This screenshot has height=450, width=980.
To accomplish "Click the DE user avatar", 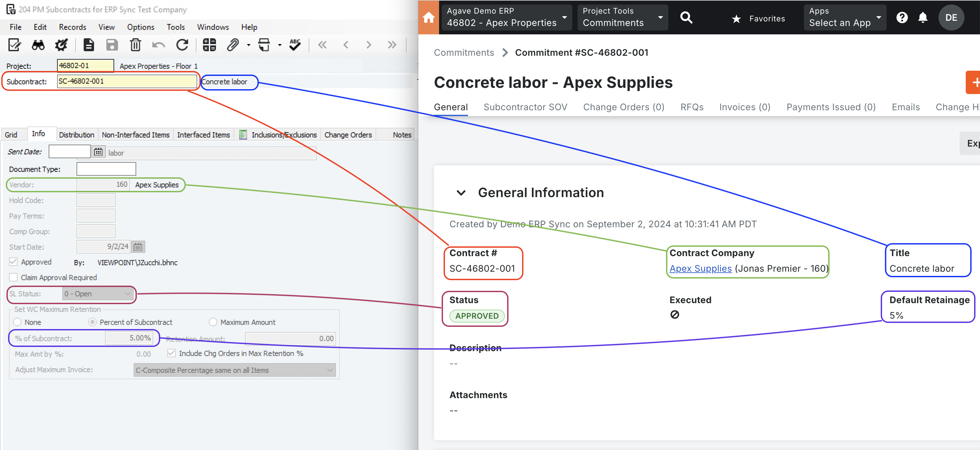I will coord(951,18).
